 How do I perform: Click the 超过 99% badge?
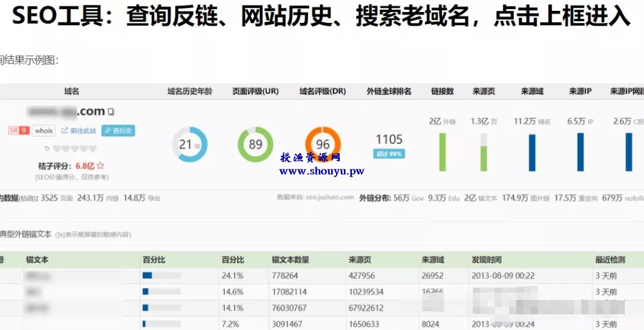(389, 154)
